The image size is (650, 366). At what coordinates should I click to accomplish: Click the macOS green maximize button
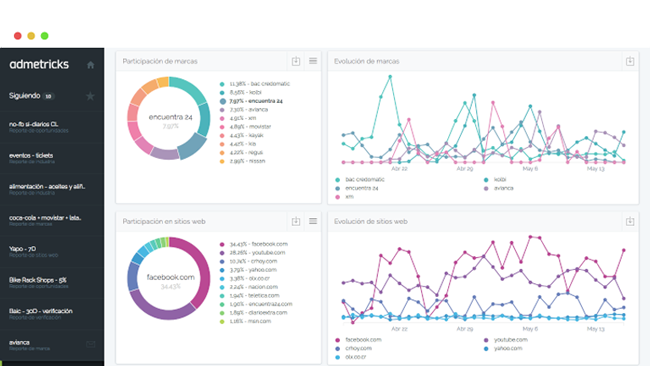(x=44, y=36)
